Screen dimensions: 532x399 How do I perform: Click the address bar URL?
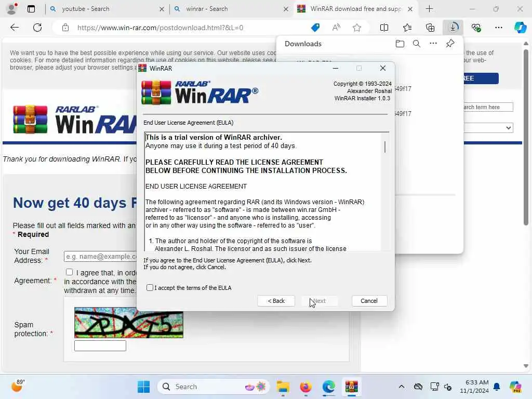pos(160,28)
